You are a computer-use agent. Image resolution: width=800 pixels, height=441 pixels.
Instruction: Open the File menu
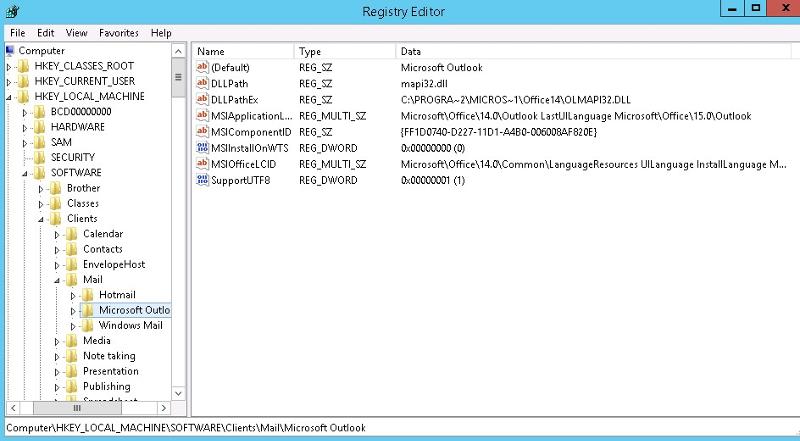[x=17, y=33]
